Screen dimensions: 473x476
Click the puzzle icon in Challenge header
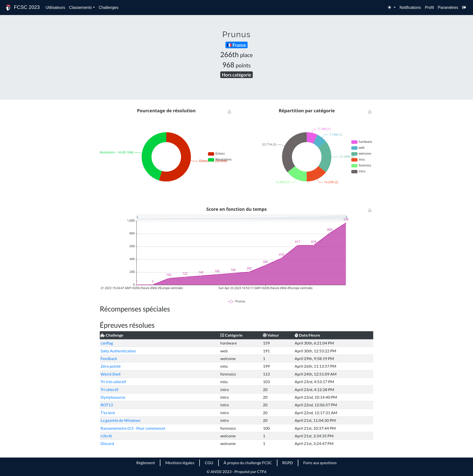click(102, 335)
